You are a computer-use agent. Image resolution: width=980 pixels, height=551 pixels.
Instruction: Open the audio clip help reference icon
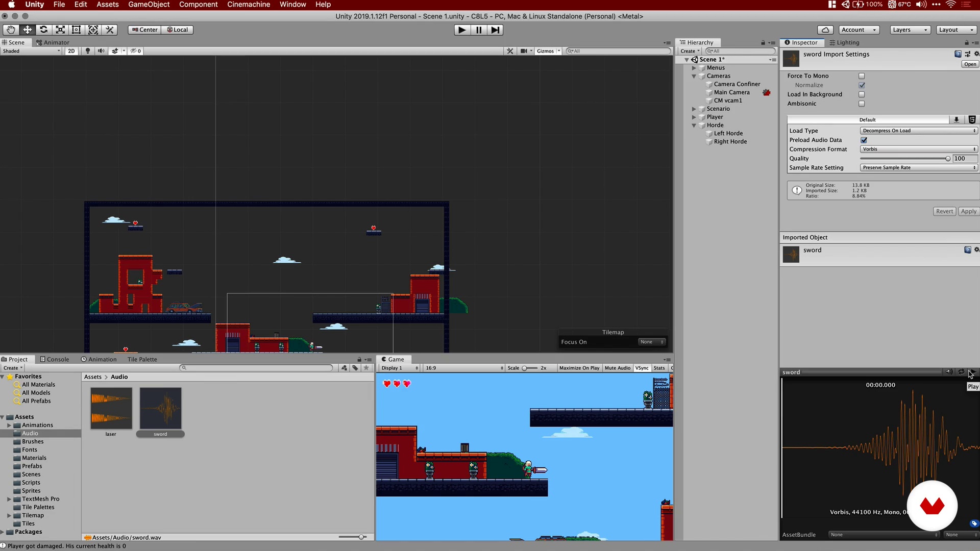tap(958, 54)
